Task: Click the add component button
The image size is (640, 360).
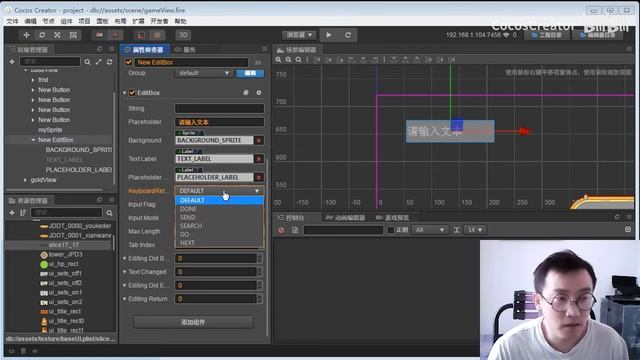Action: pos(193,322)
